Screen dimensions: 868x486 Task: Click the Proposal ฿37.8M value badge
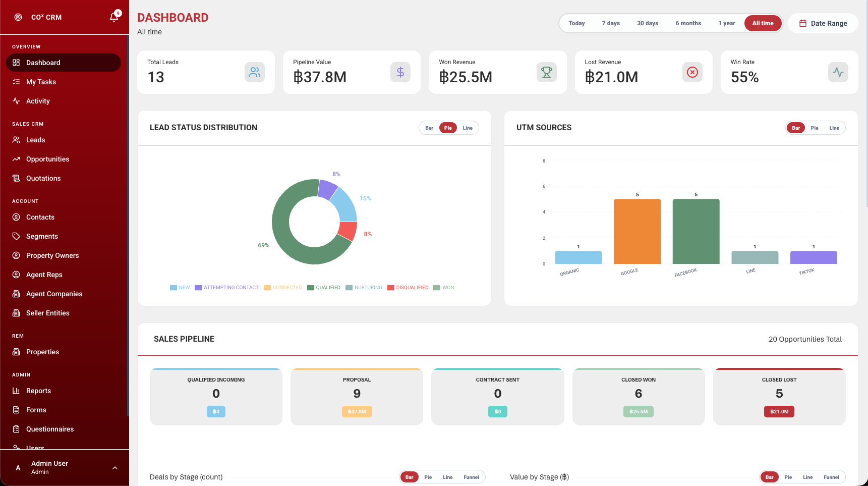tap(357, 412)
